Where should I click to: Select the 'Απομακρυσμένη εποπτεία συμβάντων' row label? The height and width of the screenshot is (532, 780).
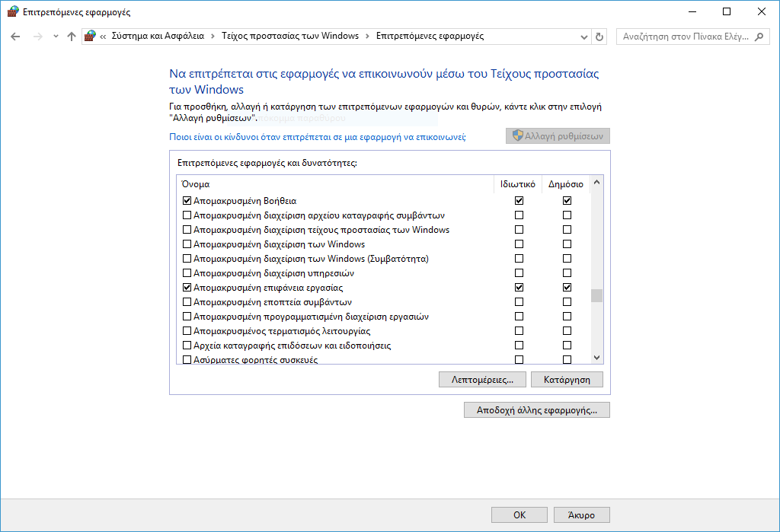(273, 302)
